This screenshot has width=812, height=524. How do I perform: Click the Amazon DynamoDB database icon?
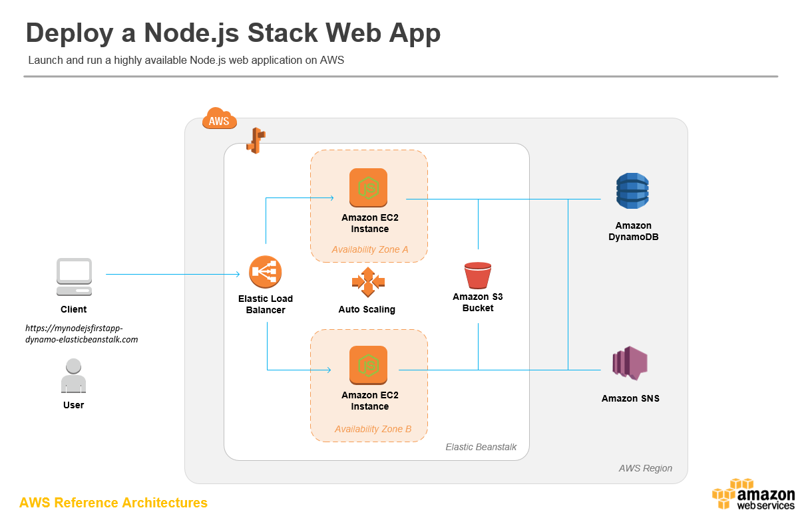tap(632, 191)
